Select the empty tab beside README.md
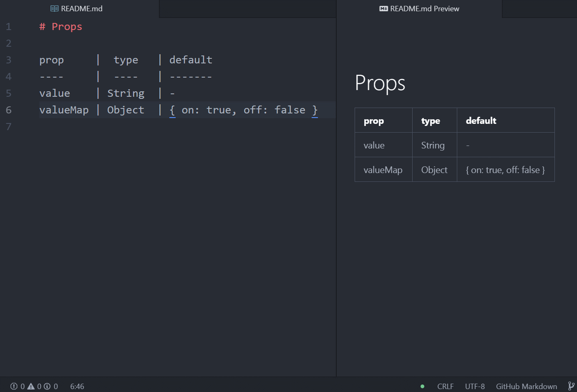Screen dimensions: 577x392 pyautogui.click(x=247, y=8)
